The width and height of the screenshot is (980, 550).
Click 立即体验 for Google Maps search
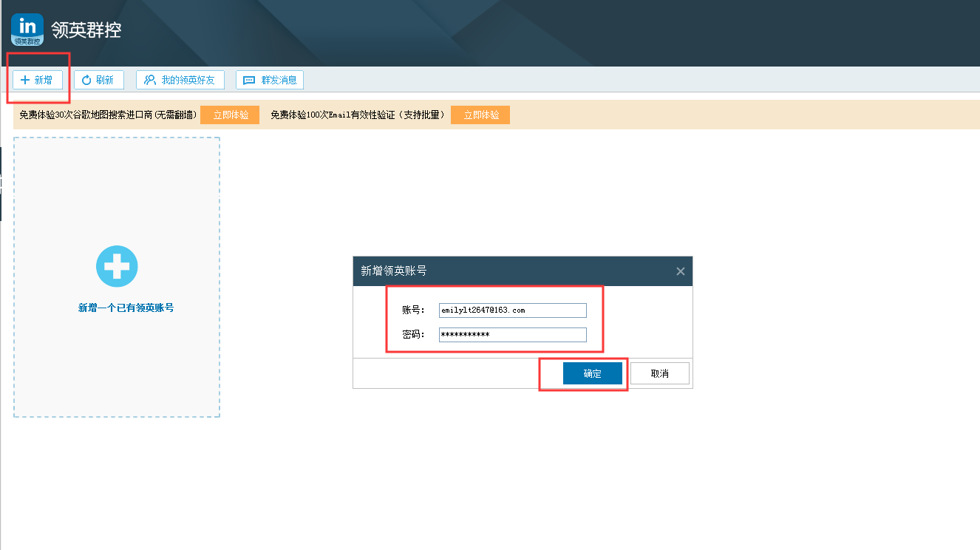(x=230, y=115)
